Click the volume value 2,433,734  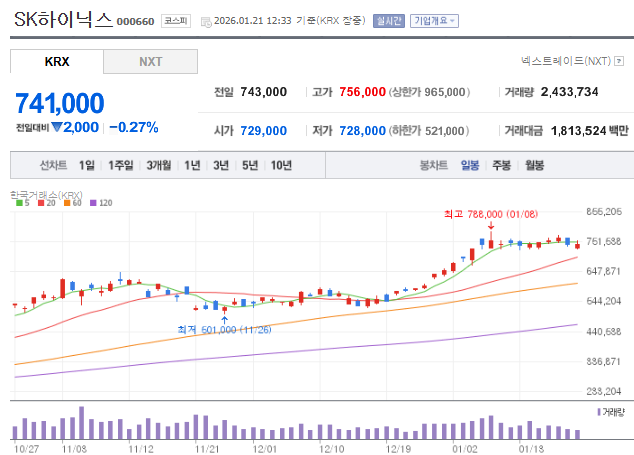point(569,92)
